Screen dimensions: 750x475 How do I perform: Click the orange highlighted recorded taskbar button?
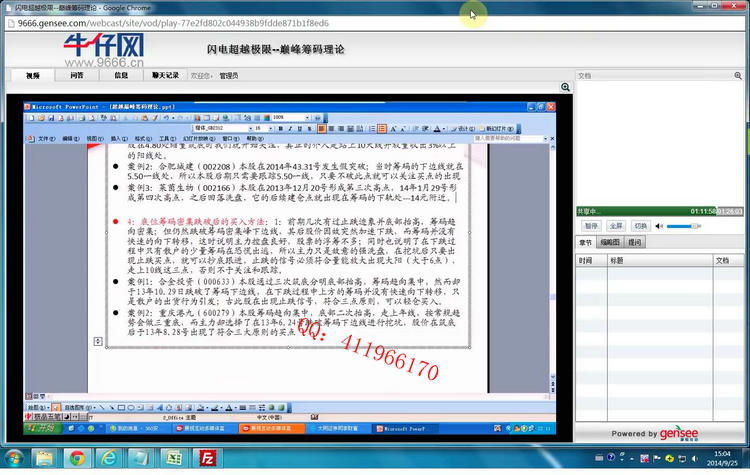[x=271, y=429]
